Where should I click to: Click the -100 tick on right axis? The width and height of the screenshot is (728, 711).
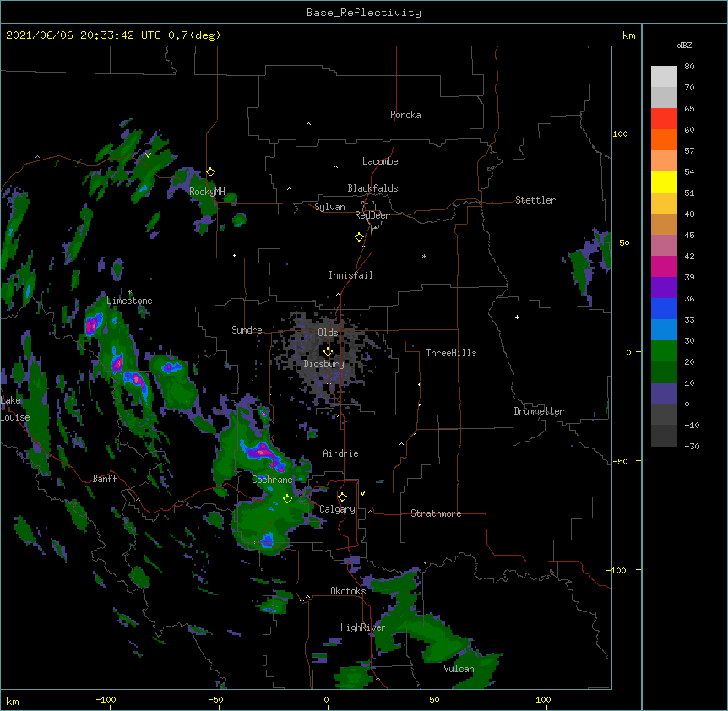(617, 570)
